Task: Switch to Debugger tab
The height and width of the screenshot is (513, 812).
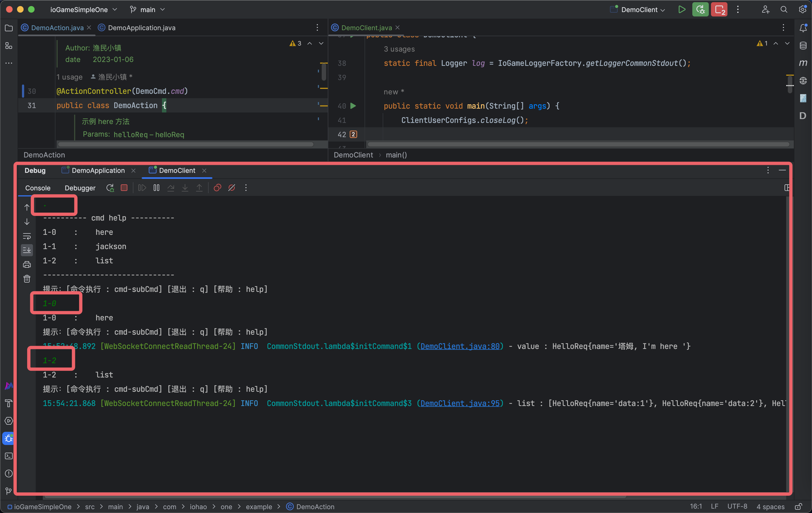Action: [x=80, y=188]
